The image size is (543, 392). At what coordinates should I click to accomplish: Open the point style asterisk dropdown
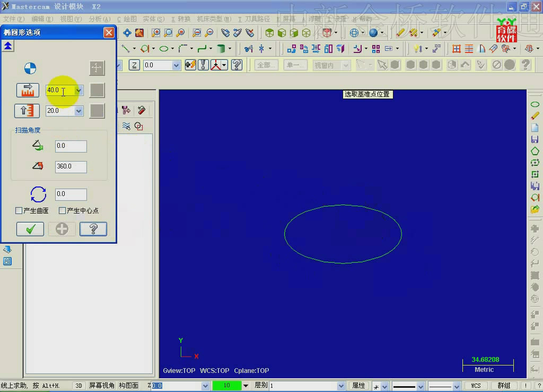[x=384, y=386]
